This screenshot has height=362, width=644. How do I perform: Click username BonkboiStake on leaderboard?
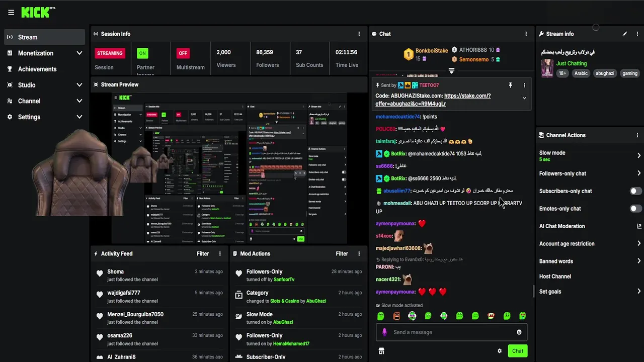point(432,51)
